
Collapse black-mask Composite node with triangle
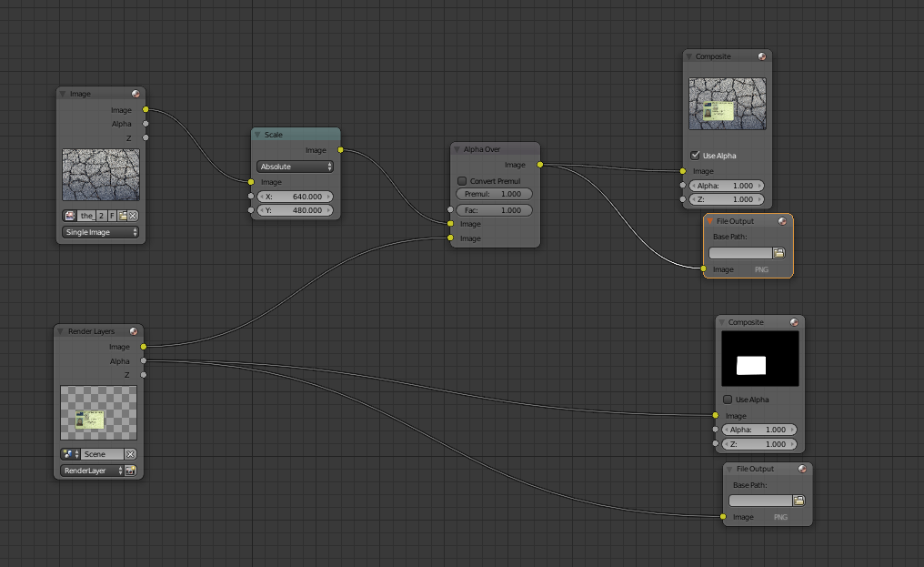(x=721, y=322)
